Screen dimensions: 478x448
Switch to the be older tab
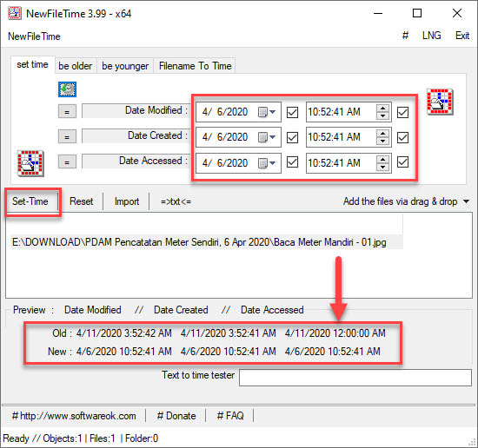tap(76, 66)
